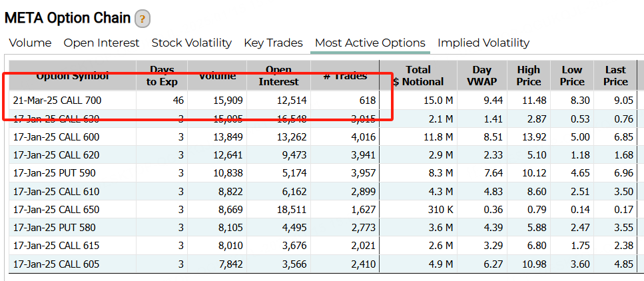Click the volume value 8,010
Viewport: 644px width, 281px height.
click(x=231, y=246)
